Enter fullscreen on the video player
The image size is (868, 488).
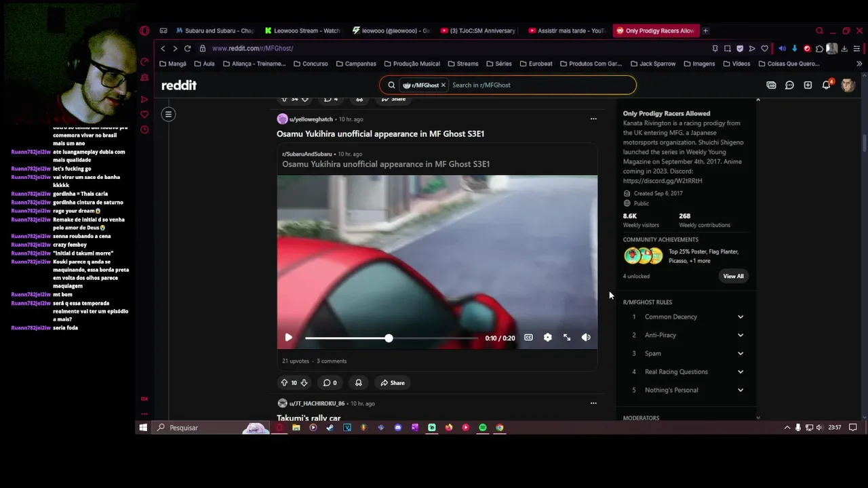tap(567, 338)
